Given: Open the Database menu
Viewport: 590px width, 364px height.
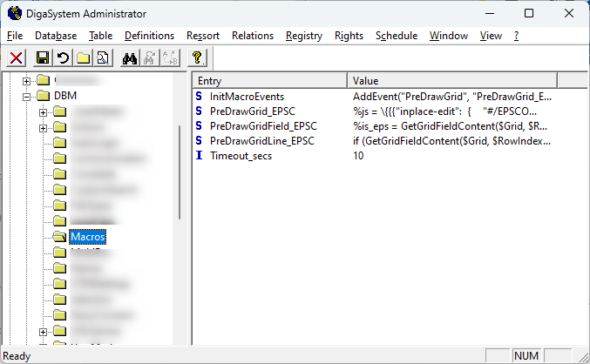Looking at the screenshot, I should point(56,36).
